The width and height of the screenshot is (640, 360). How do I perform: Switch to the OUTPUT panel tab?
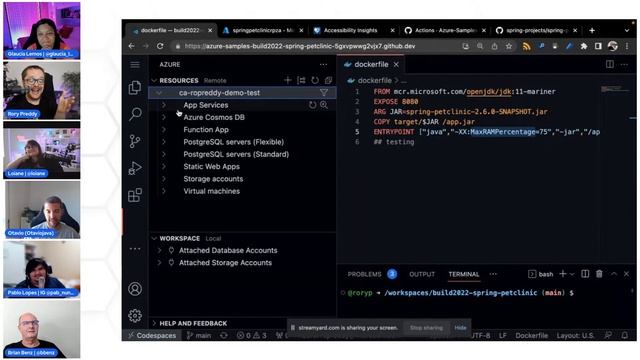pyautogui.click(x=422, y=274)
